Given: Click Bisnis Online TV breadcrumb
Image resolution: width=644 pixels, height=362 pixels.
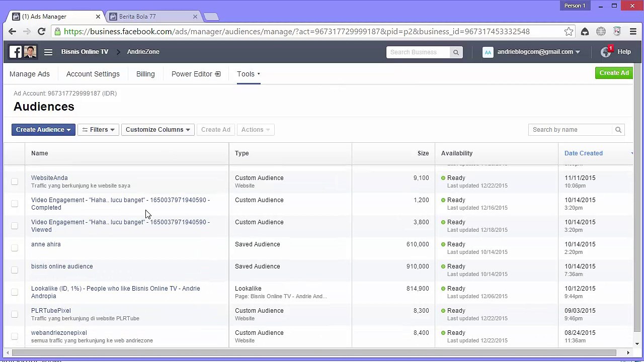Looking at the screenshot, I should tap(85, 52).
